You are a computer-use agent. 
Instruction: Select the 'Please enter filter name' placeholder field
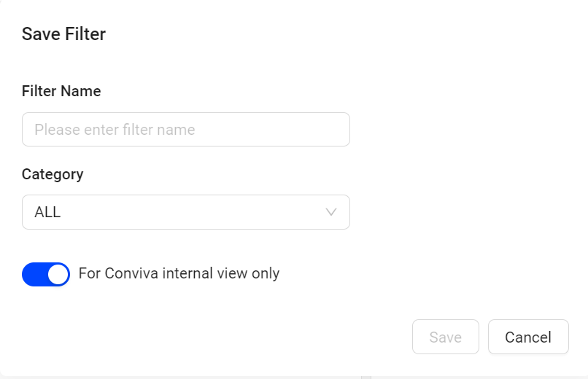[x=185, y=129]
